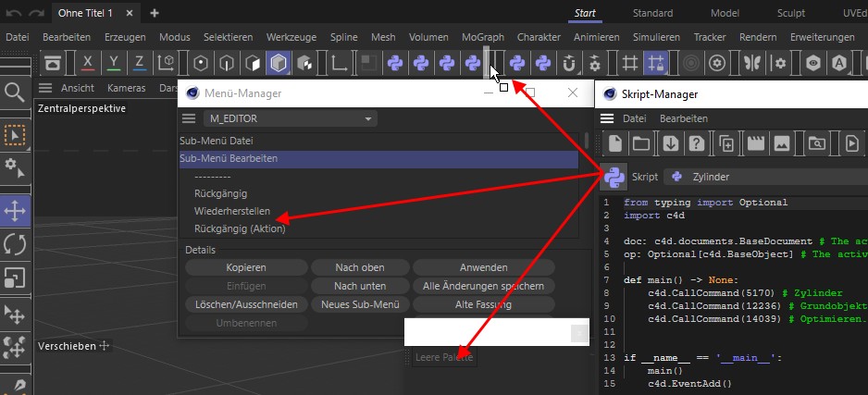Select the Move tool in left sidebar
Screen dimensions: 868x395
(x=16, y=211)
